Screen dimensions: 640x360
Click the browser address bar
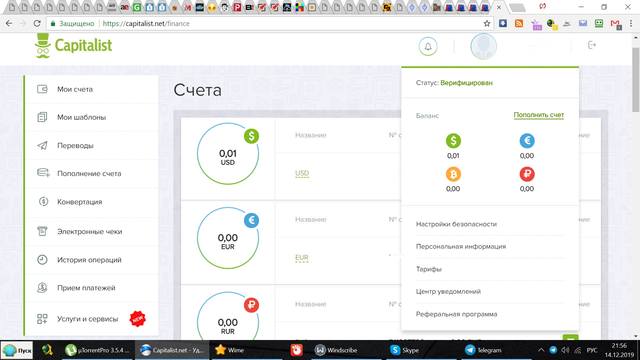pos(269,24)
